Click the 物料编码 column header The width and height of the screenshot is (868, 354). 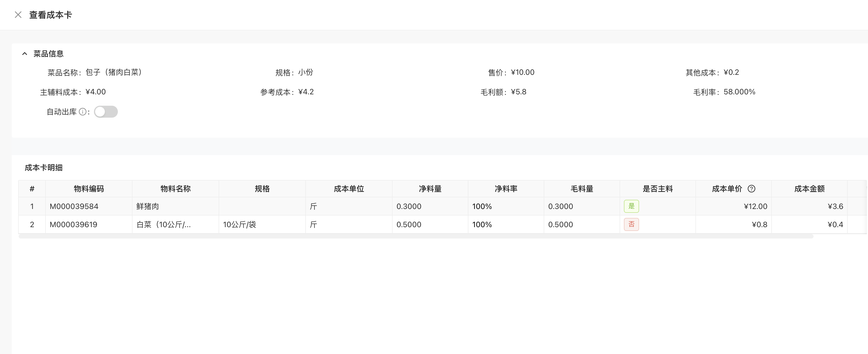(x=89, y=189)
